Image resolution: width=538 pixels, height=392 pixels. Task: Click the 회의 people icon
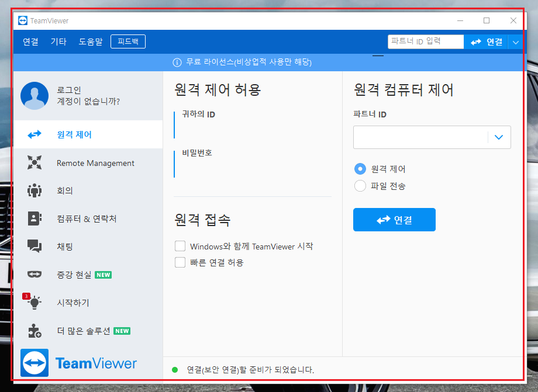point(35,190)
